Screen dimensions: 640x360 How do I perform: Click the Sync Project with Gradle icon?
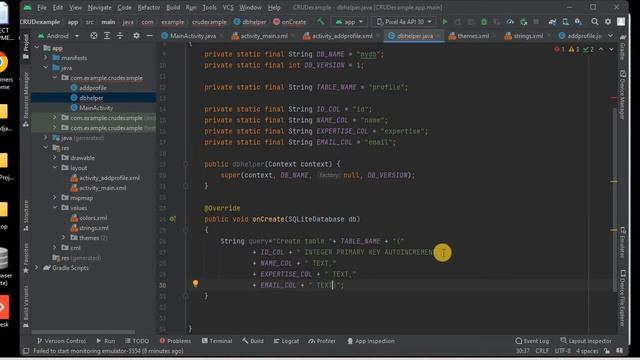tap(552, 22)
